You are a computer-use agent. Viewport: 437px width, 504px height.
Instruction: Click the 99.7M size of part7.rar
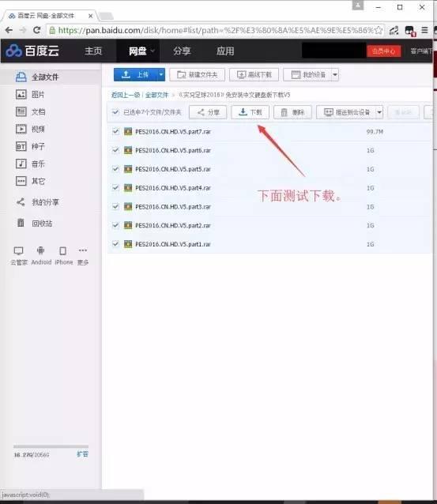pyautogui.click(x=375, y=131)
